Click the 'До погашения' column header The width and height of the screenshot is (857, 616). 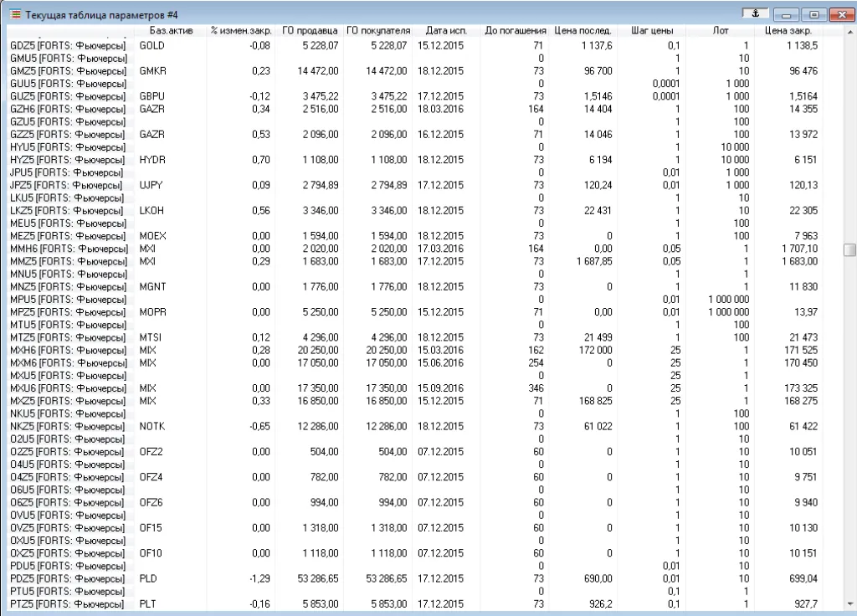pos(516,32)
